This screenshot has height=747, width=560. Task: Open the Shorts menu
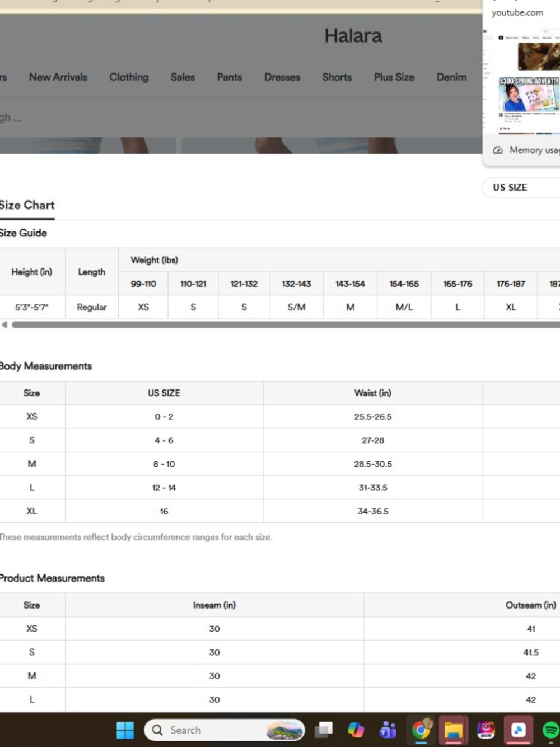click(337, 77)
